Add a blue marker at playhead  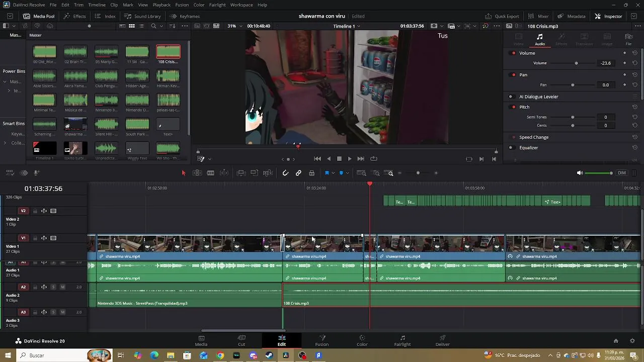[x=341, y=173]
